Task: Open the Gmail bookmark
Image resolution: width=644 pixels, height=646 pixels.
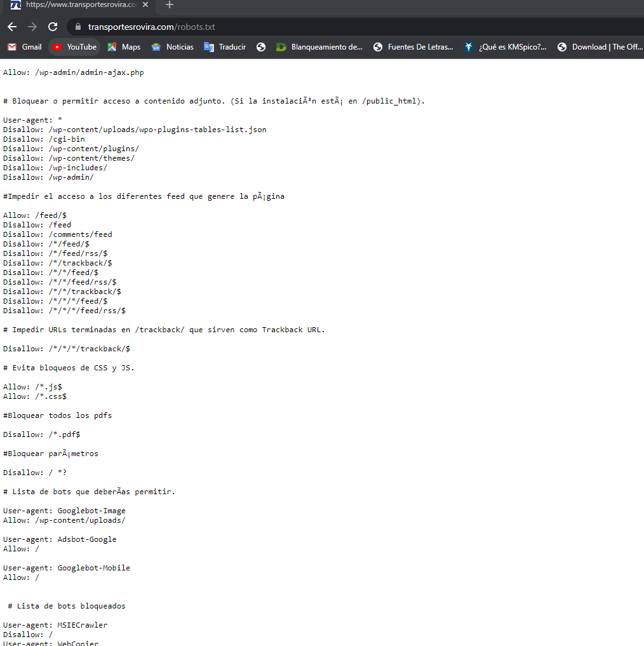Action: pos(25,47)
